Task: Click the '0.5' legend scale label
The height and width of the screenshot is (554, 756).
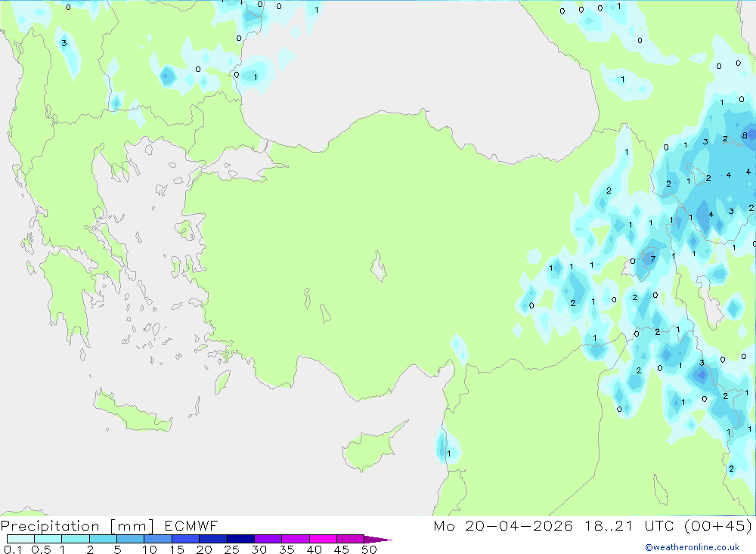Action: (41, 549)
